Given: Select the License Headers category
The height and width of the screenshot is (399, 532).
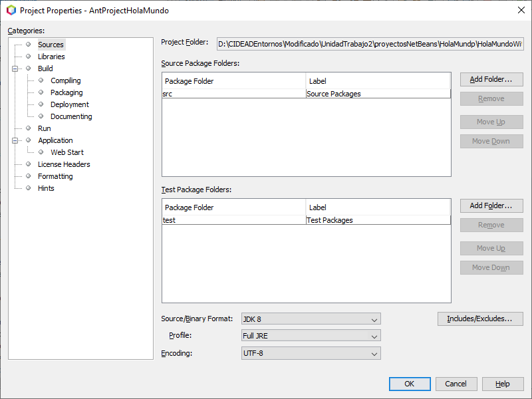Looking at the screenshot, I should click(x=64, y=164).
